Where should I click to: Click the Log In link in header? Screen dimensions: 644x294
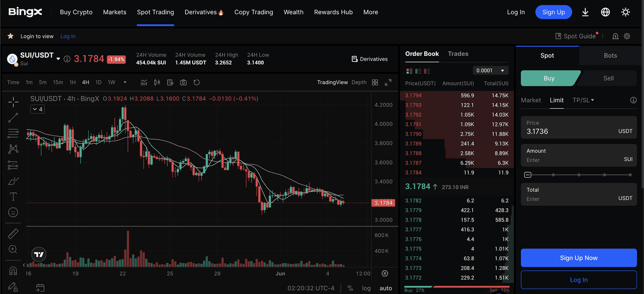coord(516,12)
